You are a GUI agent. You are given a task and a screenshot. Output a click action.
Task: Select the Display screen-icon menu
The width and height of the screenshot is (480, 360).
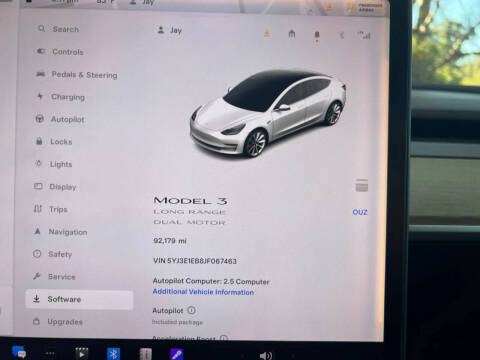(55, 187)
